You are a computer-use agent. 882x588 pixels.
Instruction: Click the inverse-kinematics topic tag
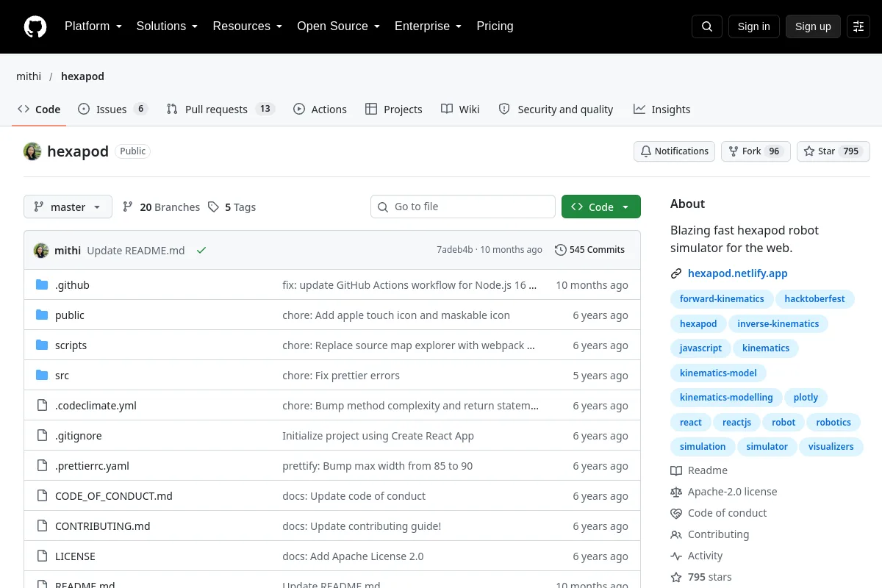(778, 324)
